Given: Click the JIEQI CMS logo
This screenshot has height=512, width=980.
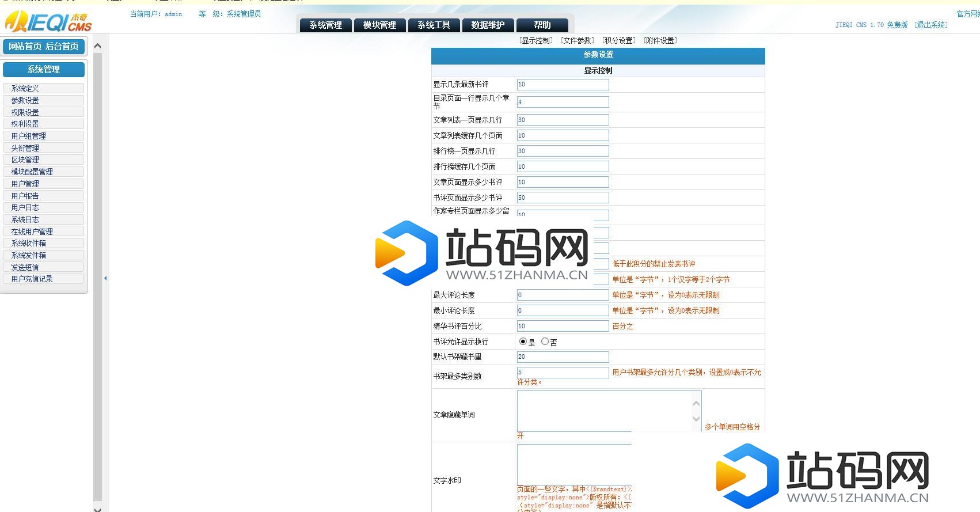Looking at the screenshot, I should [x=48, y=22].
